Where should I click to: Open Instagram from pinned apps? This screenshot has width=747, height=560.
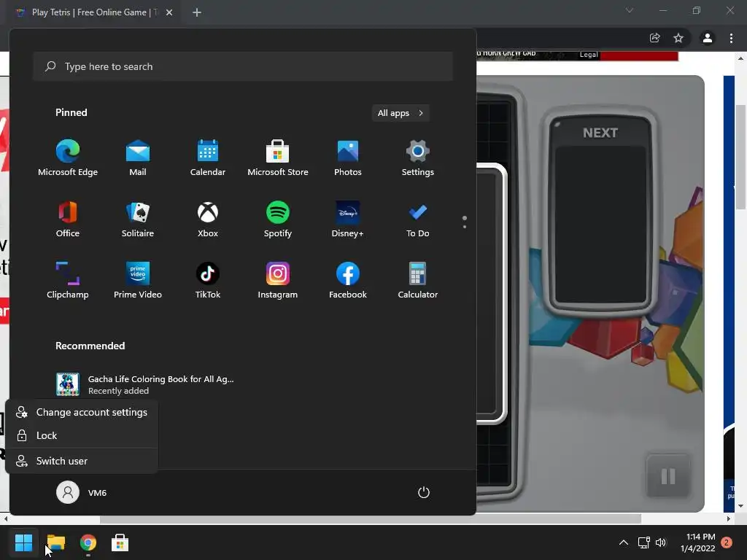point(278,281)
